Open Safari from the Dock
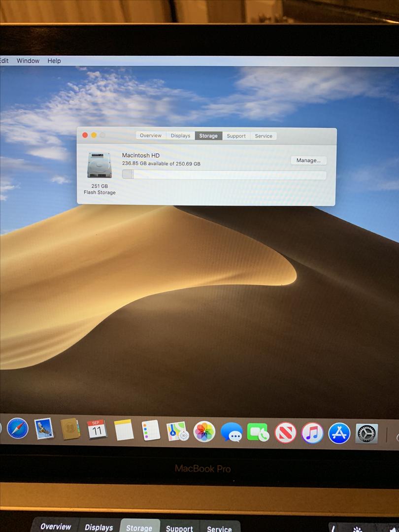The width and height of the screenshot is (399, 532). tap(18, 428)
